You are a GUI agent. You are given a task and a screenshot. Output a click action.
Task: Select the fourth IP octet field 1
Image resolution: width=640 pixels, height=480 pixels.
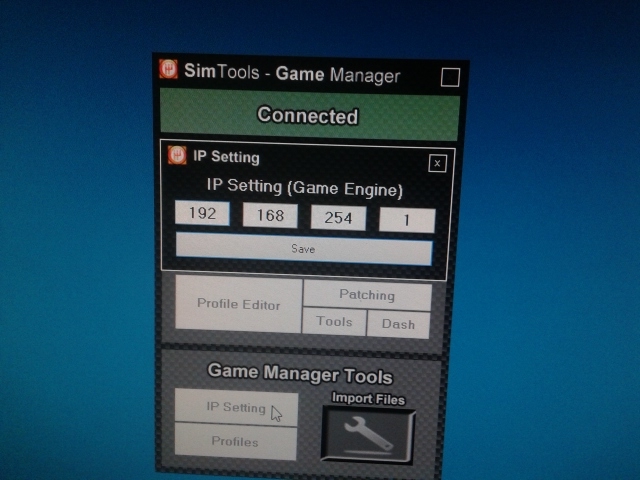pyautogui.click(x=407, y=220)
